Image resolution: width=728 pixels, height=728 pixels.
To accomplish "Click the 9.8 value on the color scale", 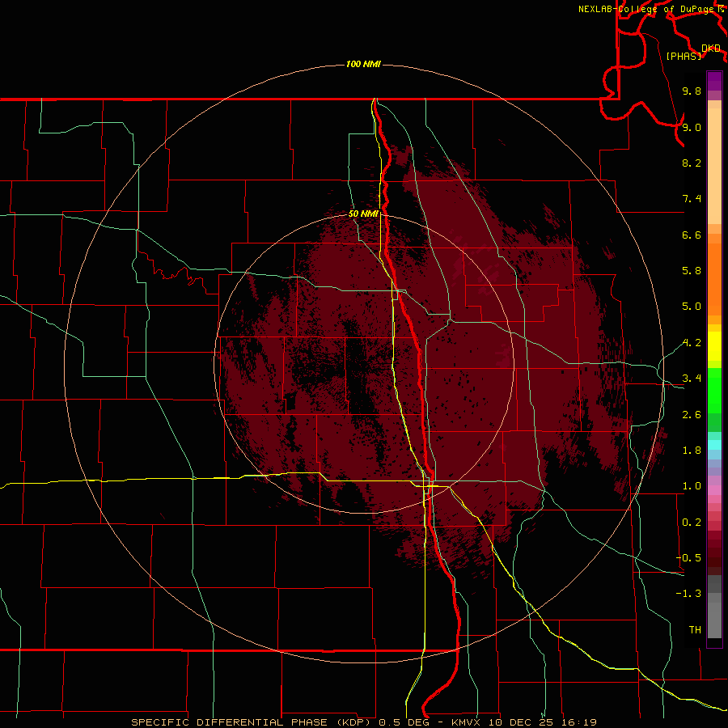I will coord(692,91).
